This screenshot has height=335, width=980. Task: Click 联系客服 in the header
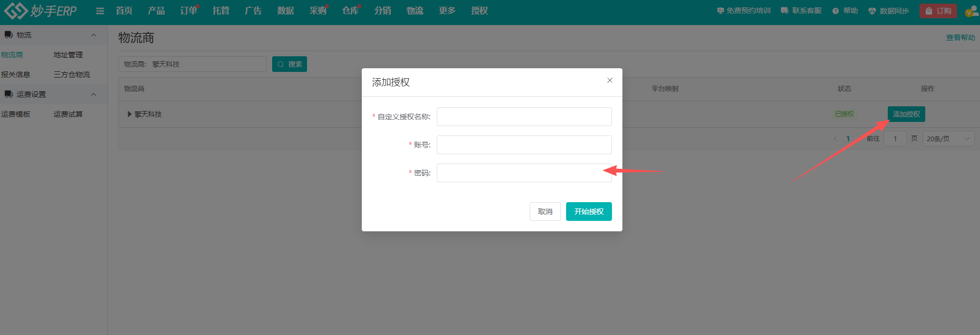801,10
